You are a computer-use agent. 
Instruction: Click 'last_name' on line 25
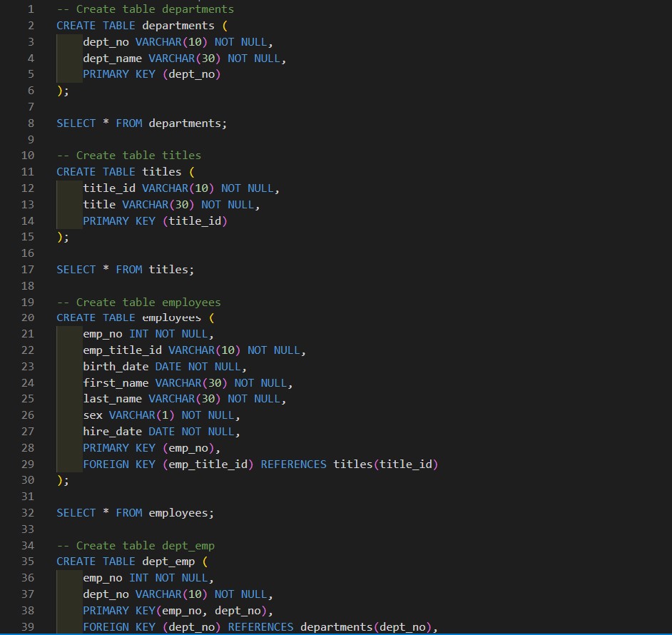point(112,399)
